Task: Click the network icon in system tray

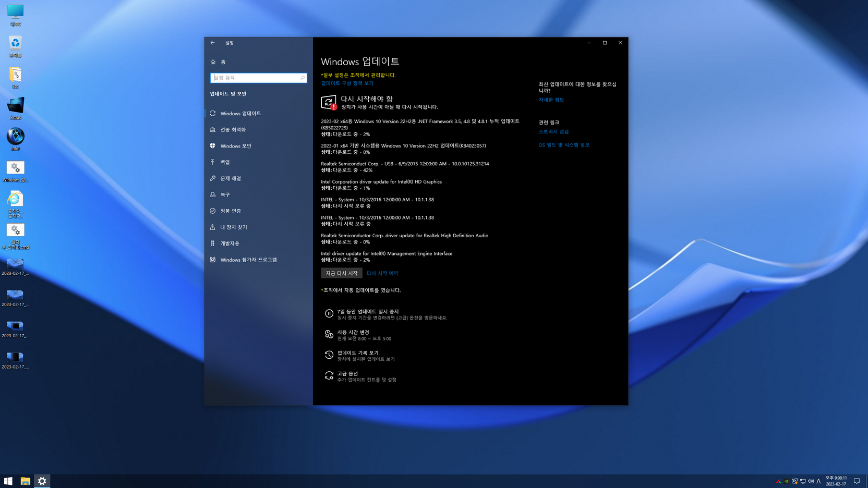Action: pos(803,481)
